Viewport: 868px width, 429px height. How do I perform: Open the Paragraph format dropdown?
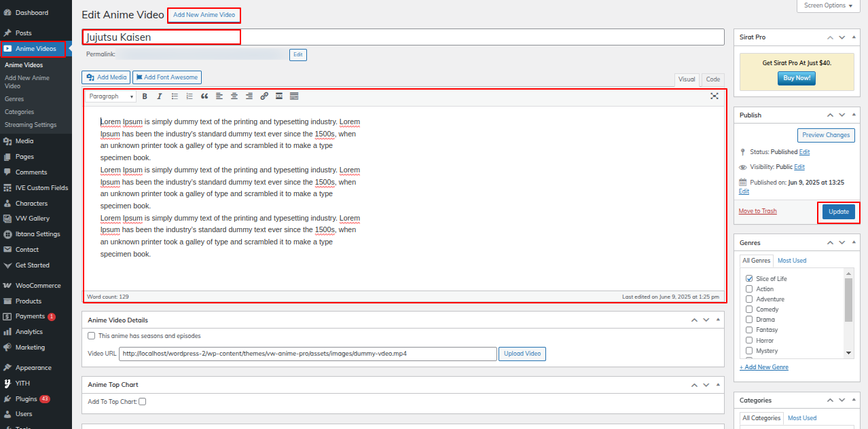tap(111, 96)
